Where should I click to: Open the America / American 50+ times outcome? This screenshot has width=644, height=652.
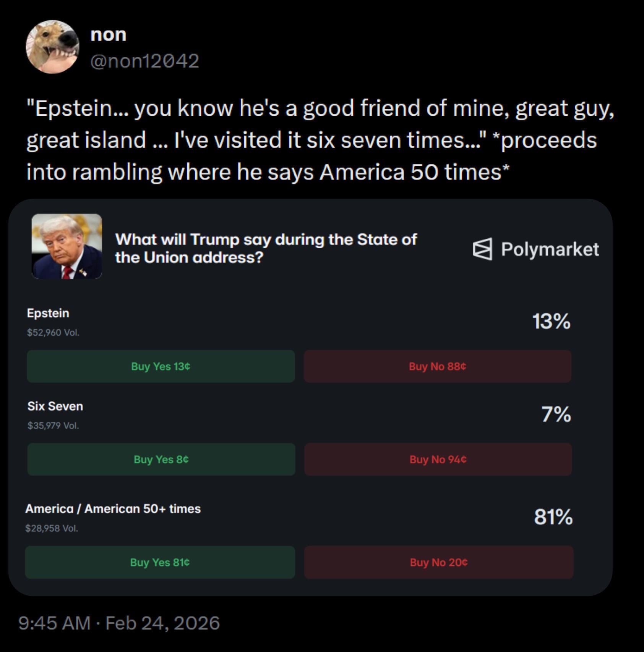(x=113, y=509)
